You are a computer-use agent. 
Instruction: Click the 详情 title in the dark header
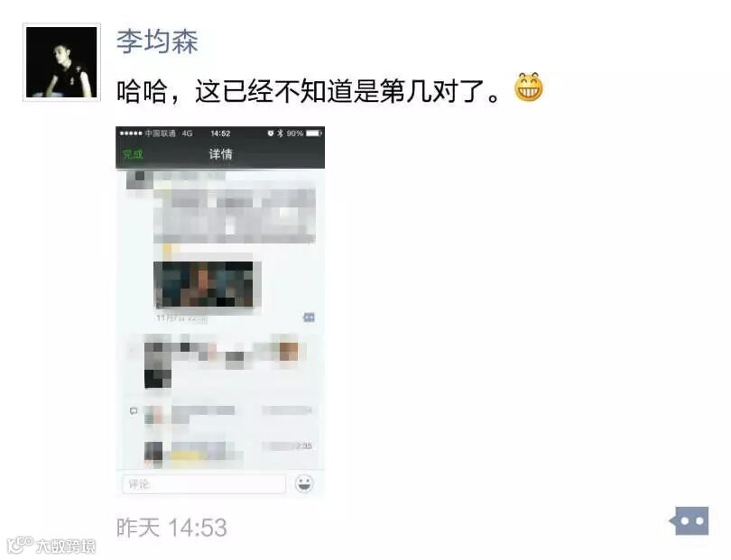220,154
